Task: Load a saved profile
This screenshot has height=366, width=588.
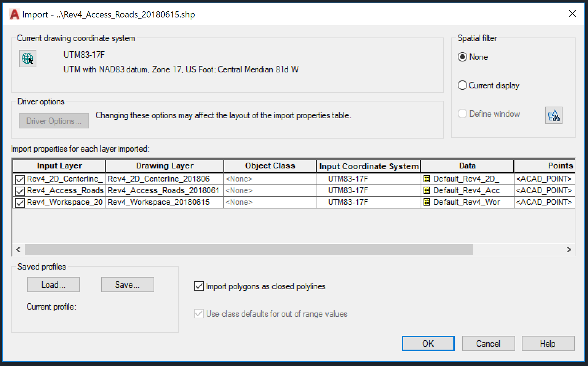Action: coord(53,285)
